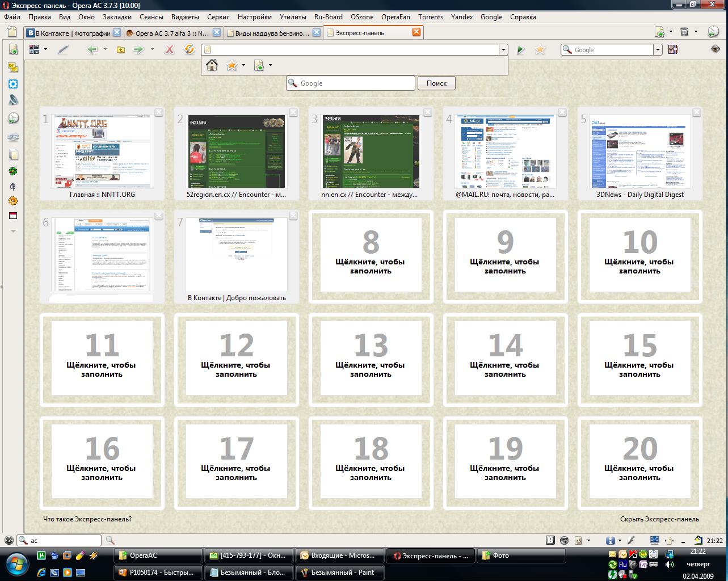Click the closed tabs trash can icon

[684, 32]
